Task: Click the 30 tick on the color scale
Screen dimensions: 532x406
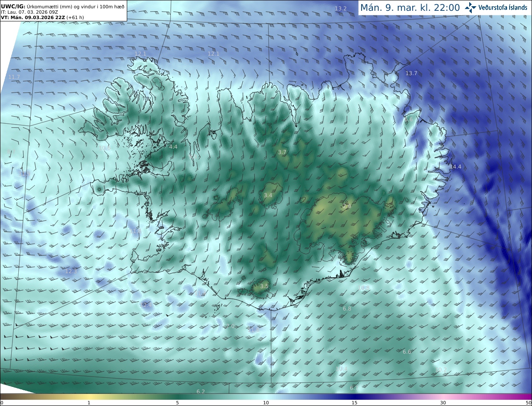Action: (x=443, y=403)
